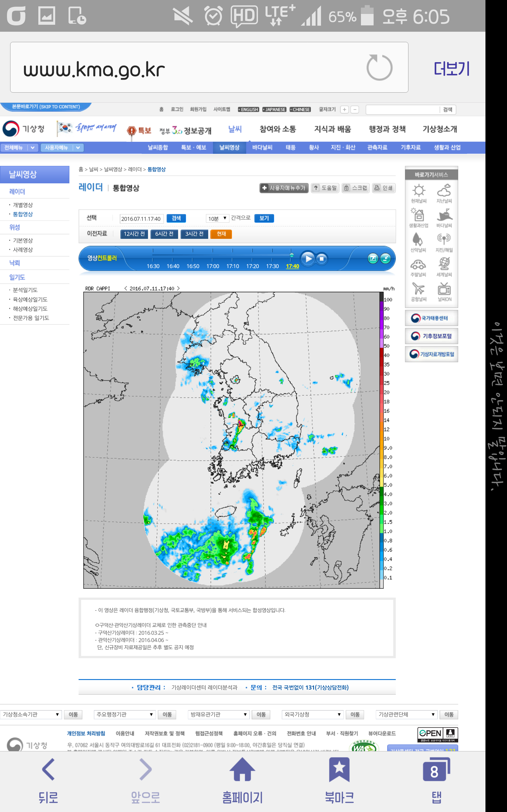Open the 참여와 소통 main menu
The width and height of the screenshot is (507, 812).
[278, 129]
